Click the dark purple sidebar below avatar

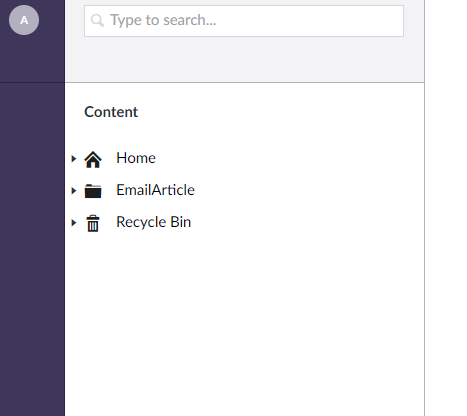[32, 233]
